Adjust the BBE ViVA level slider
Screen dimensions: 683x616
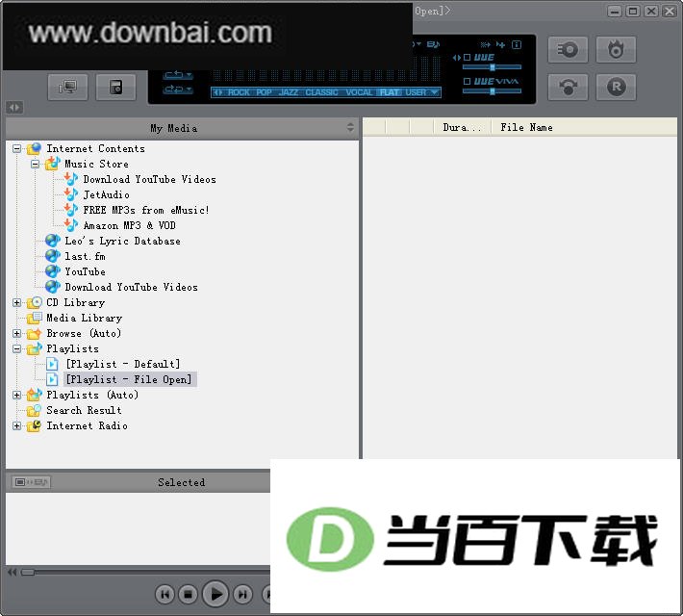tap(493, 91)
